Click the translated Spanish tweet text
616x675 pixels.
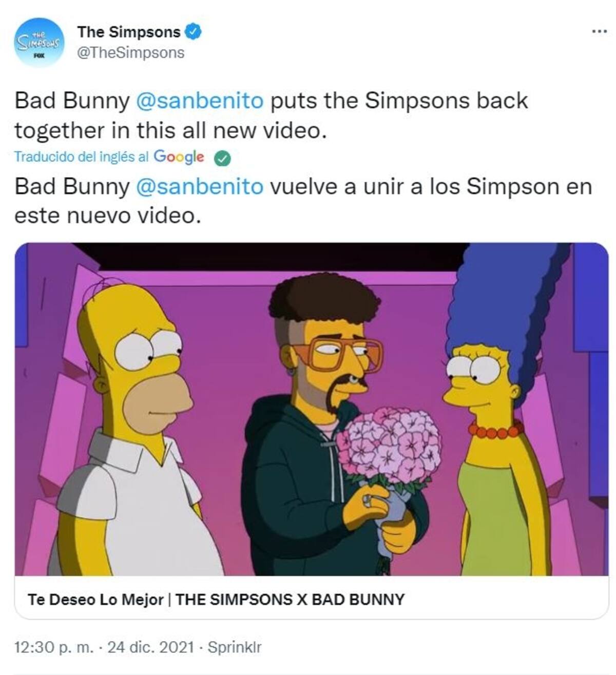click(x=303, y=201)
